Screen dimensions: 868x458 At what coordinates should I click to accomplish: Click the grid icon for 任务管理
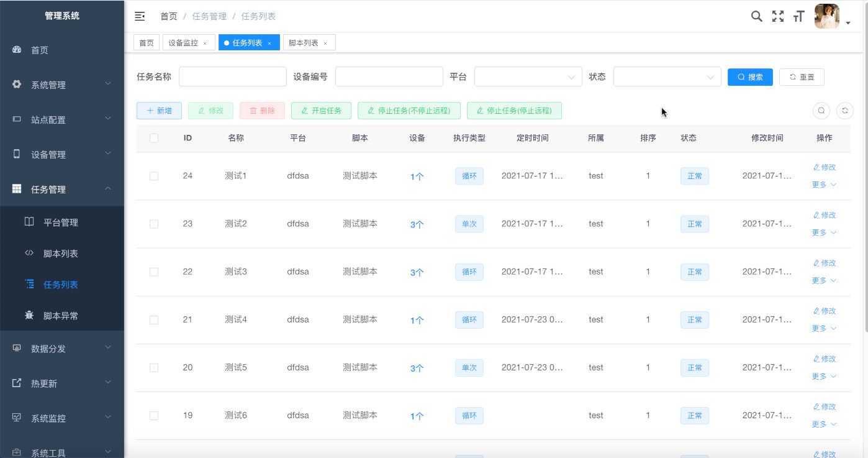[x=17, y=189]
